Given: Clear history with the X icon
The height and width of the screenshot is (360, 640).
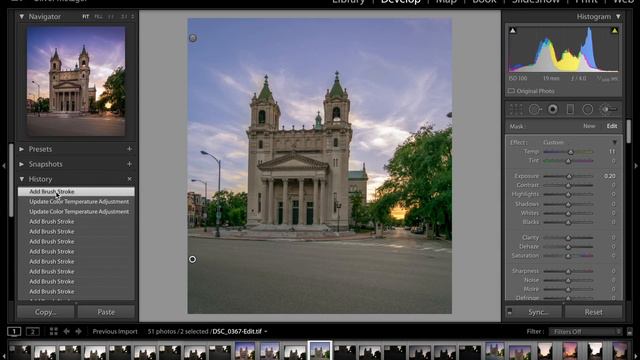Looking at the screenshot, I should 129,179.
